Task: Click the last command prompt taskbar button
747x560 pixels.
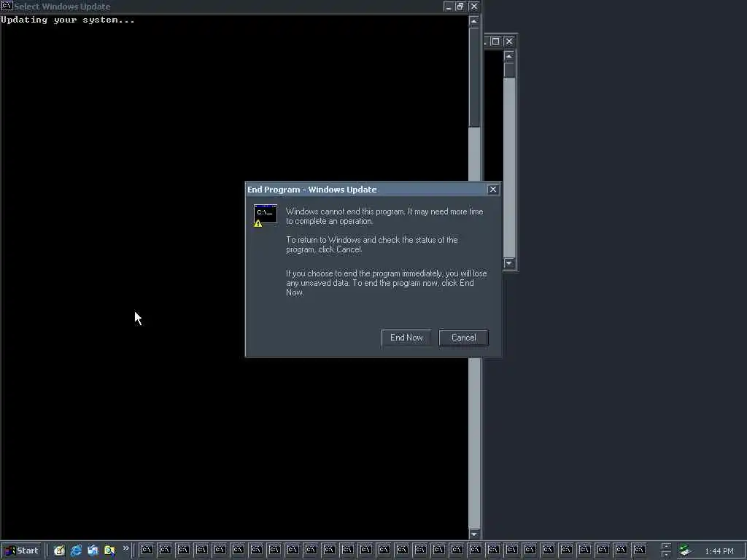Action: click(639, 550)
